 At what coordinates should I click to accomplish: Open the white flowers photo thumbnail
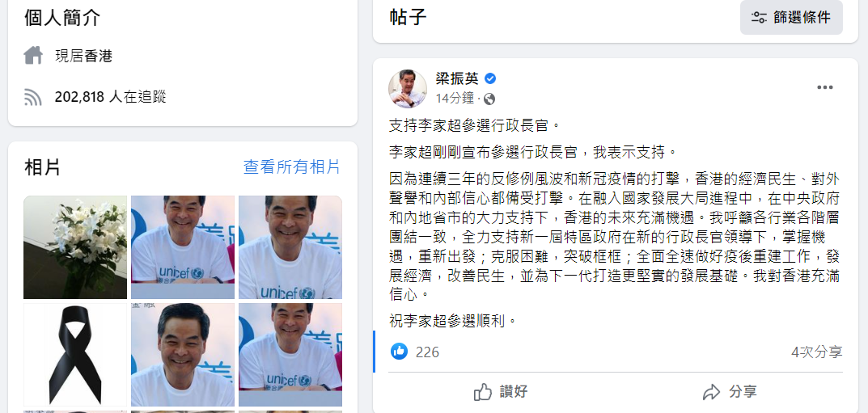pos(75,247)
